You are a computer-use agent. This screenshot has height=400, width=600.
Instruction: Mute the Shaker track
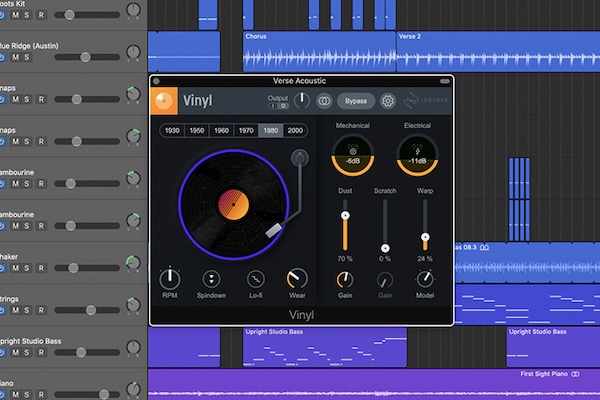[x=16, y=268]
